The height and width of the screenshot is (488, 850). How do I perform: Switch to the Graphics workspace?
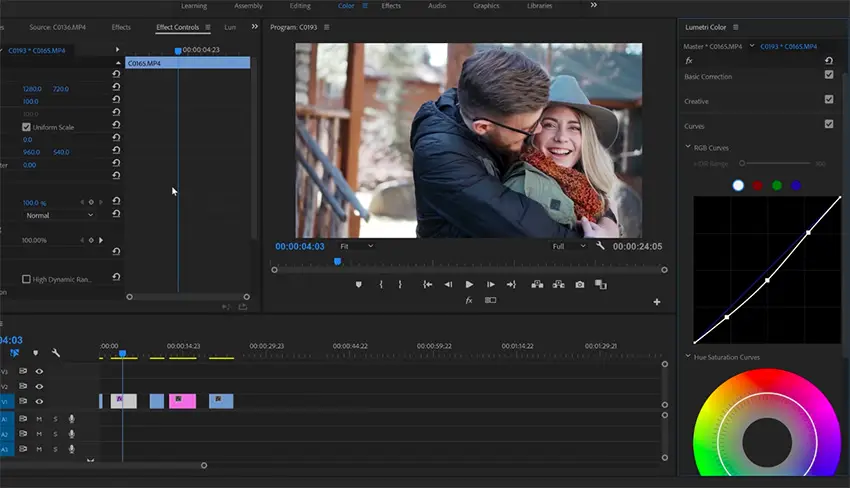[x=486, y=6]
